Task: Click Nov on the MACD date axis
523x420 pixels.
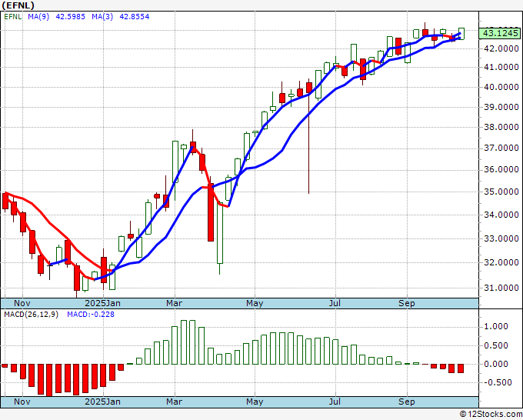Action: click(x=22, y=402)
